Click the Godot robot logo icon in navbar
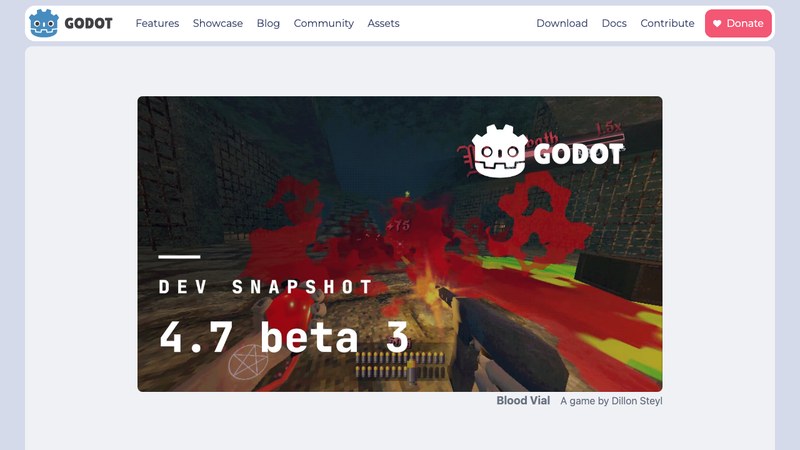The image size is (800, 450). pyautogui.click(x=44, y=23)
